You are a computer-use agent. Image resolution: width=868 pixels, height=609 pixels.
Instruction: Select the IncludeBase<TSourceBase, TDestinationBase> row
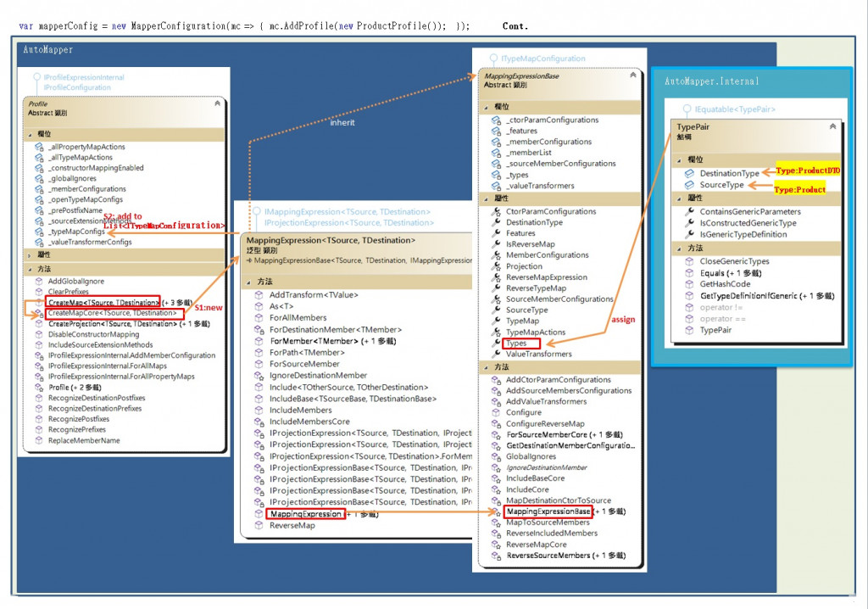tap(353, 399)
